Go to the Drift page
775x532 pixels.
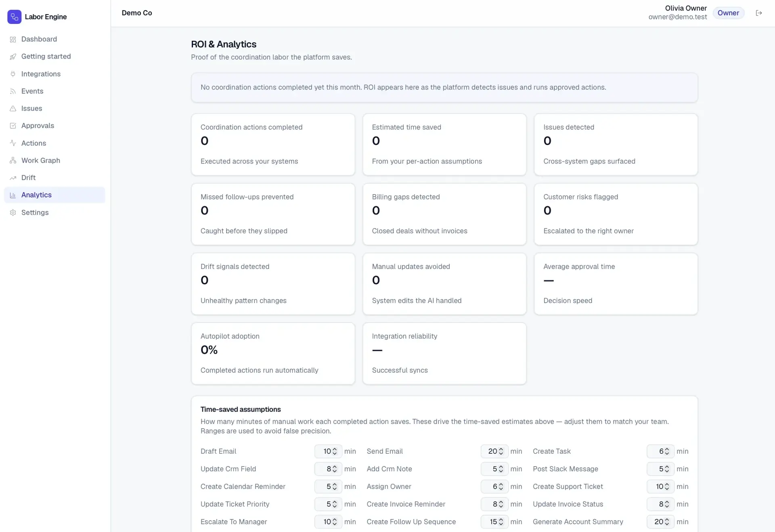54,178
